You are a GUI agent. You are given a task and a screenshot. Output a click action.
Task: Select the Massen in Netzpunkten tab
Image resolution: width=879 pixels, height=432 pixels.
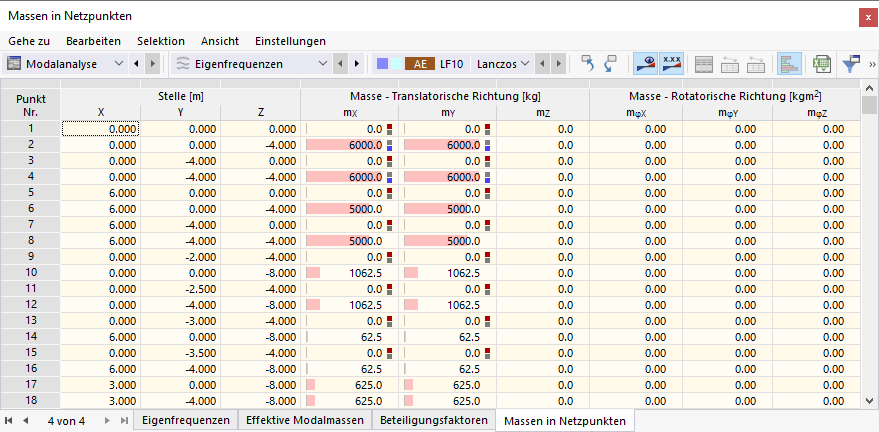tap(565, 420)
